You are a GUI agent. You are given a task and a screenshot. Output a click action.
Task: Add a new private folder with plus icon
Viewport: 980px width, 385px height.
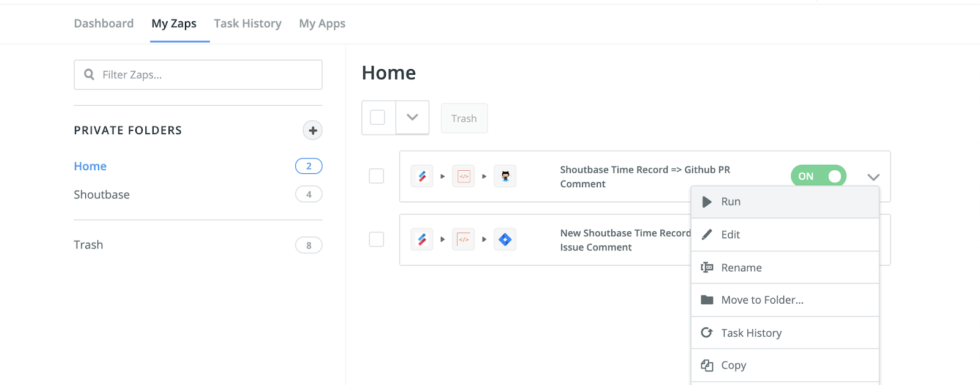click(312, 130)
